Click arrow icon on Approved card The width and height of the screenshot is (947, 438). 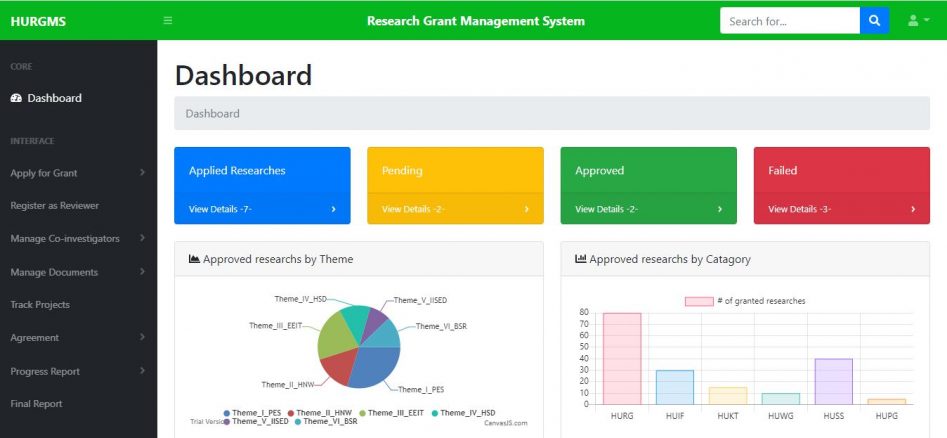pyautogui.click(x=719, y=209)
